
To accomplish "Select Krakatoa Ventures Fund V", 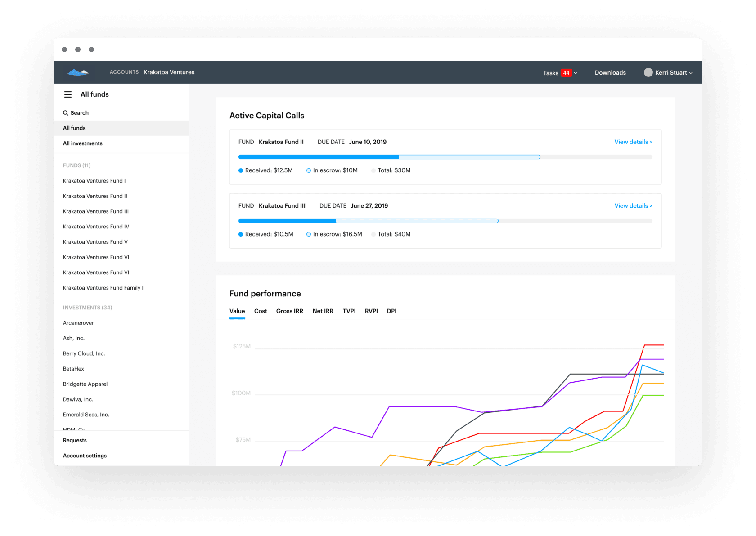I will click(x=95, y=242).
